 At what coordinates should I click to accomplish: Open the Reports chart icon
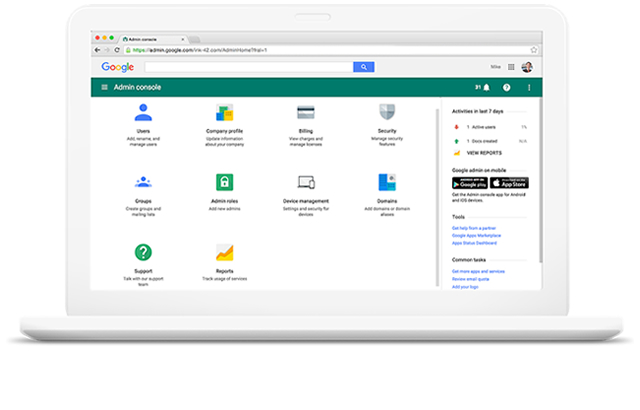click(x=224, y=252)
